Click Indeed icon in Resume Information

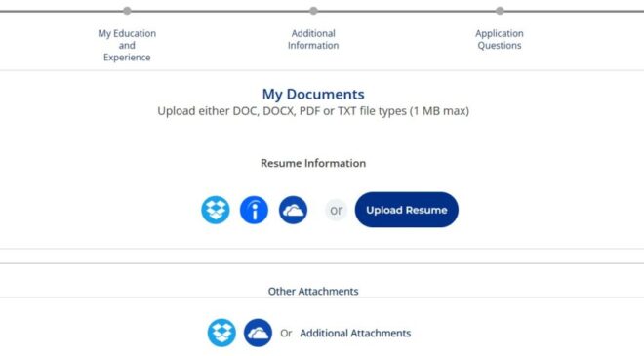pos(254,210)
